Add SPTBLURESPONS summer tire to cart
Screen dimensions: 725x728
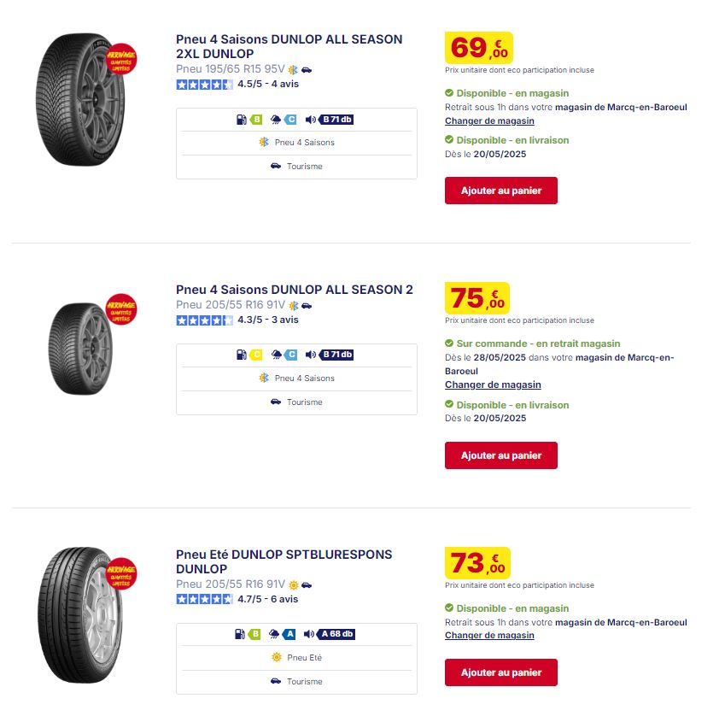click(x=501, y=672)
